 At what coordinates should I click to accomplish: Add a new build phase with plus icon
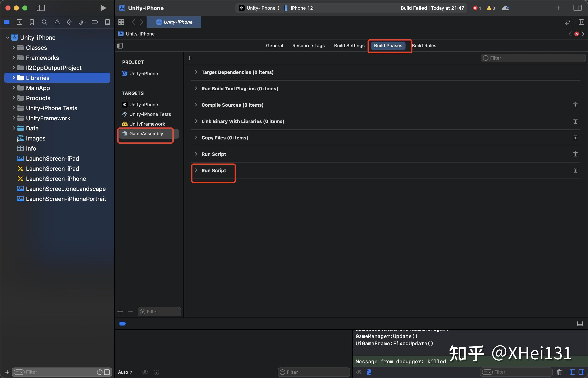(x=190, y=58)
